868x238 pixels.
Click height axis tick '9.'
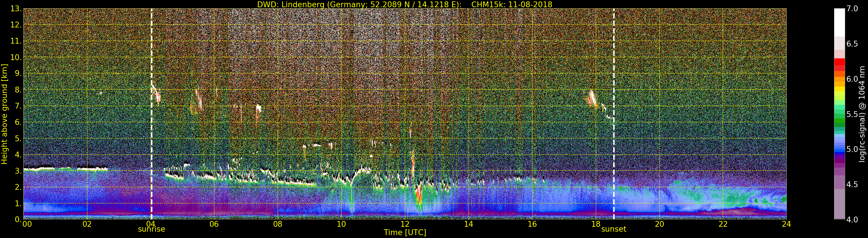18,73
